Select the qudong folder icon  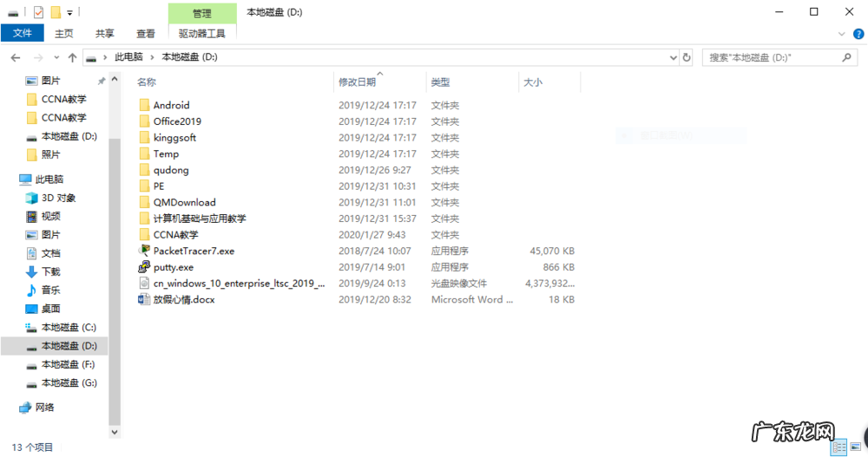(x=144, y=170)
